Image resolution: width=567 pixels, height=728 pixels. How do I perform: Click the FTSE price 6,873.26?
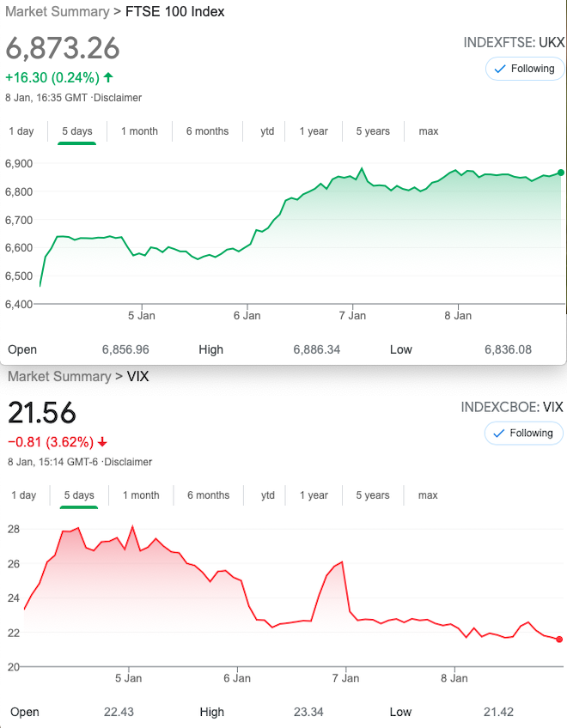point(63,48)
